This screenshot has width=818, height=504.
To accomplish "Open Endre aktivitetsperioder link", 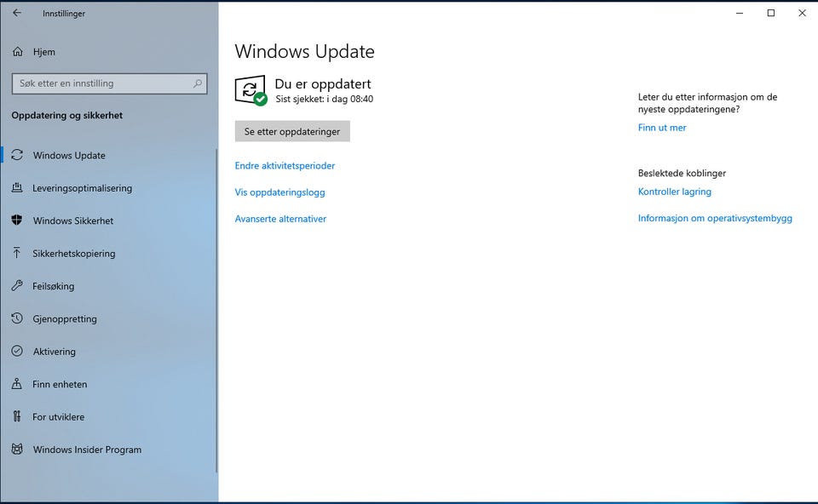I will (x=285, y=166).
